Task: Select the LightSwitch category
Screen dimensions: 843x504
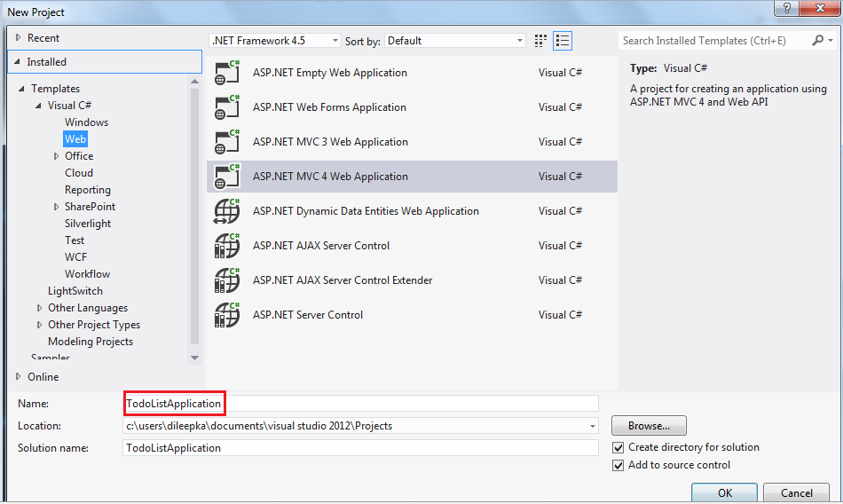Action: pyautogui.click(x=75, y=291)
